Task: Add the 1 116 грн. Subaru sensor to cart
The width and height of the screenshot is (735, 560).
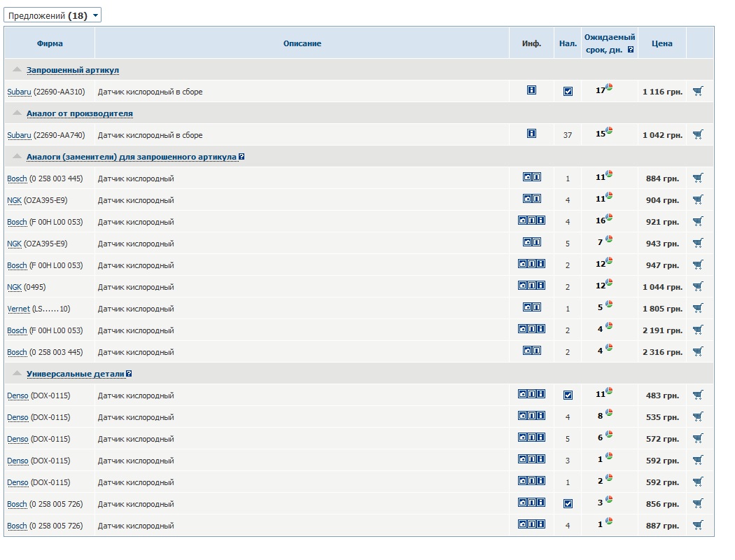Action: 697,91
